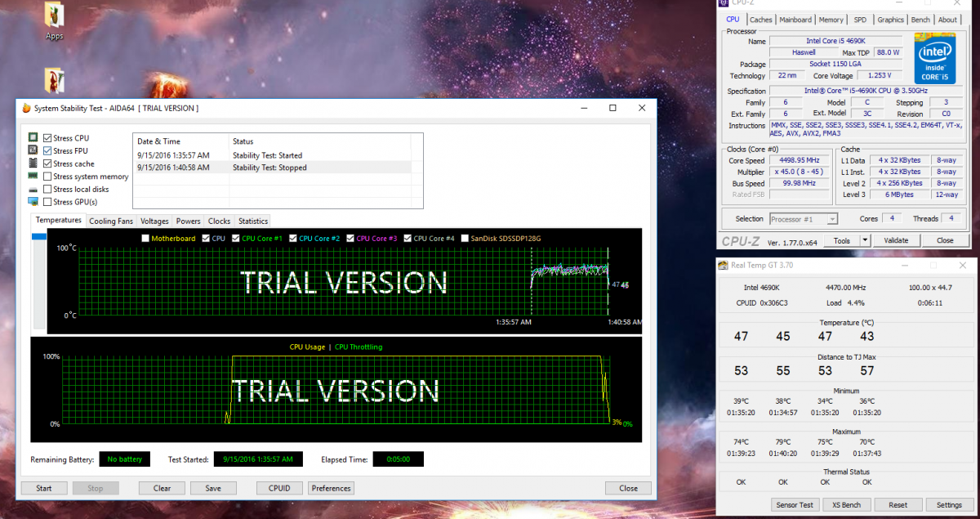Click the blue vertical slider beside temperature graph
980x519 pixels.
point(38,237)
